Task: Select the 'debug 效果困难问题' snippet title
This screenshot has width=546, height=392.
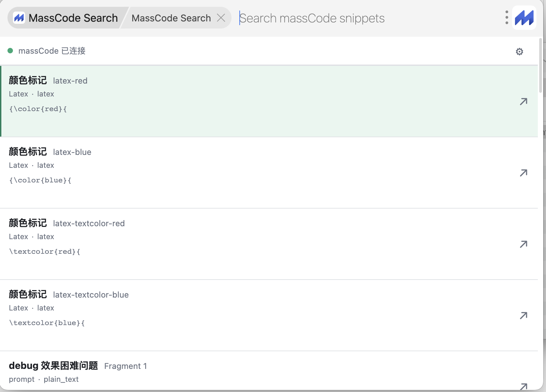Action: [x=53, y=366]
